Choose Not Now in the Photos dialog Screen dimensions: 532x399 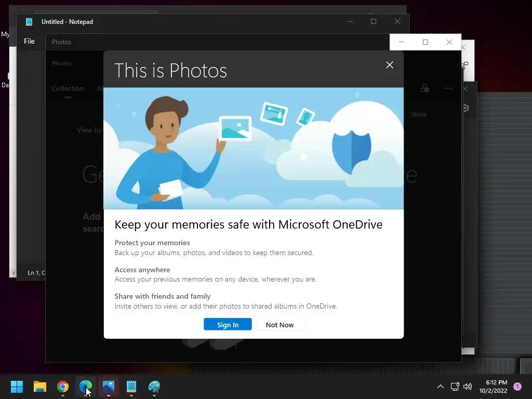[280, 325]
